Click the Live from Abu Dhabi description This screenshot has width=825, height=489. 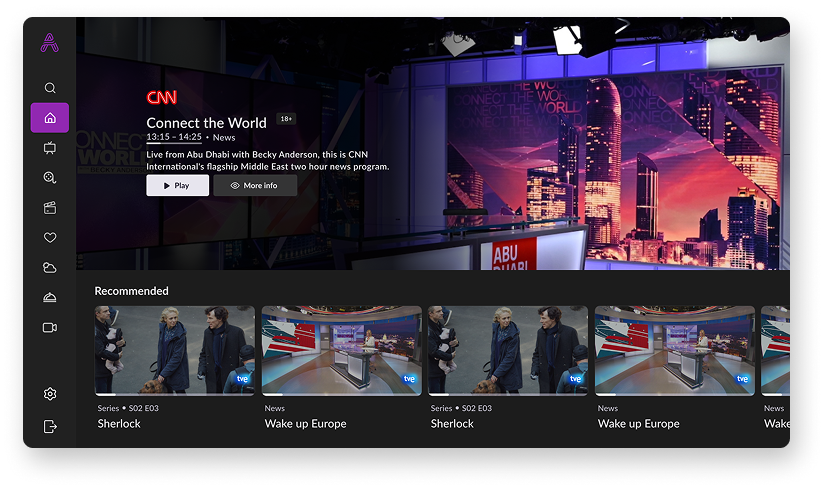click(268, 161)
